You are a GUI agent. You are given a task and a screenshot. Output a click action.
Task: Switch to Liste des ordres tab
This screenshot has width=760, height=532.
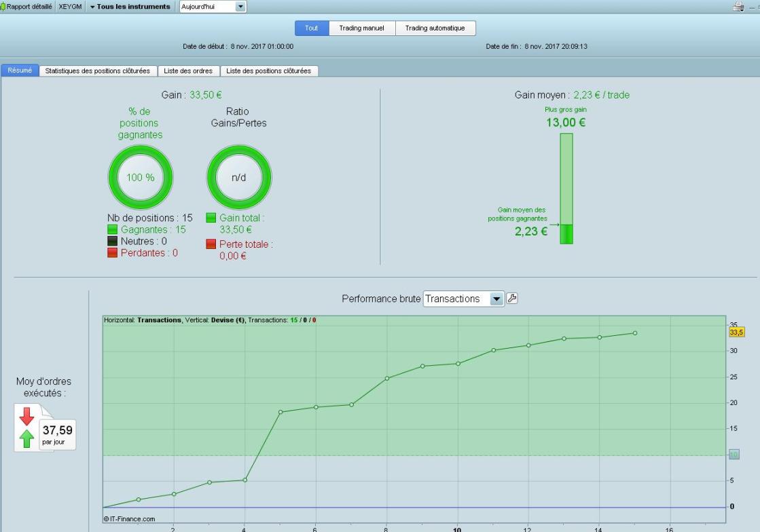point(188,71)
